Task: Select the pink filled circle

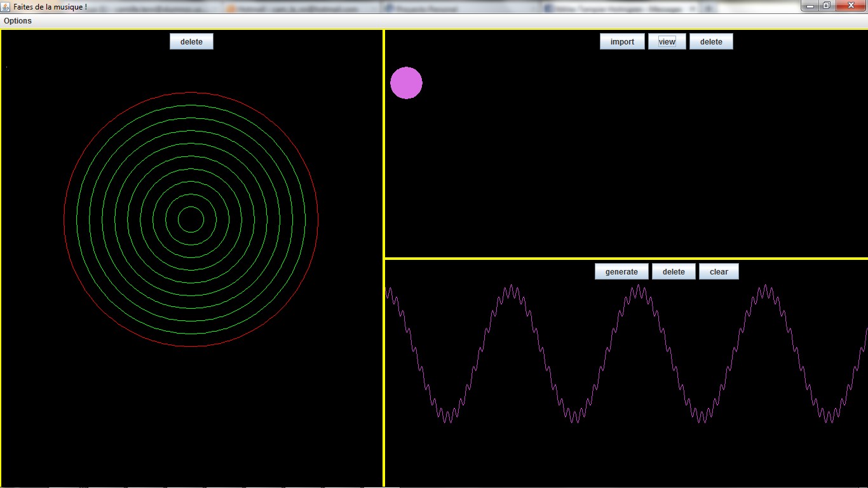Action: [406, 83]
